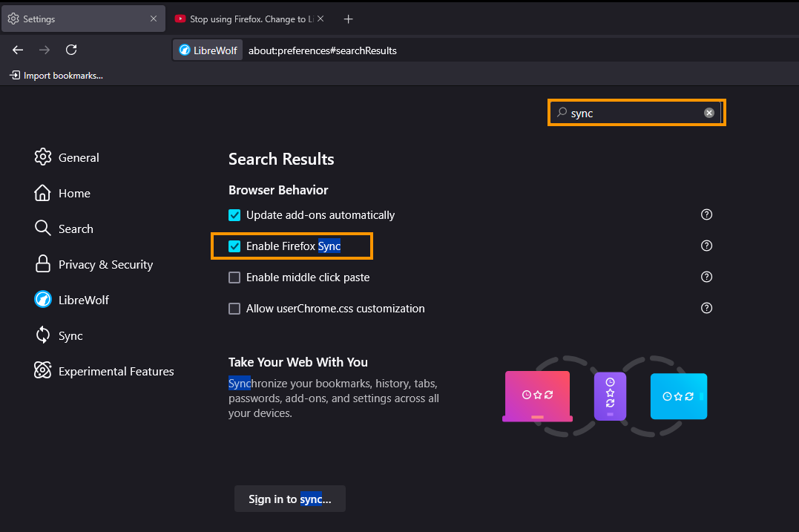
Task: Click the LibreWolf label in sidebar
Action: pos(84,301)
